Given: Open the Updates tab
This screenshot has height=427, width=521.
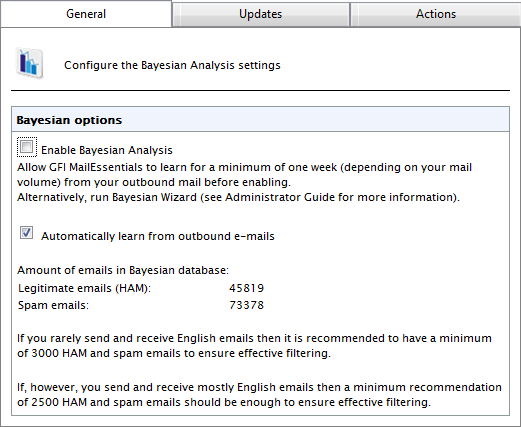Looking at the screenshot, I should pyautogui.click(x=261, y=14).
